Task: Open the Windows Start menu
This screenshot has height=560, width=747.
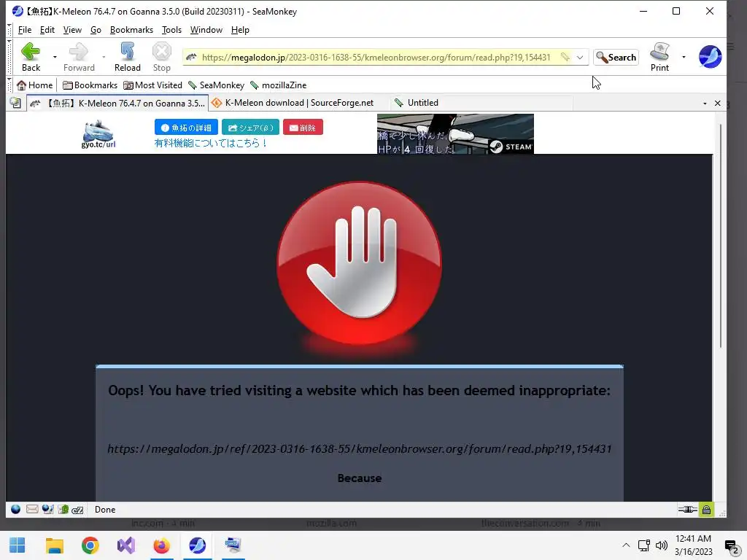Action: [x=18, y=545]
